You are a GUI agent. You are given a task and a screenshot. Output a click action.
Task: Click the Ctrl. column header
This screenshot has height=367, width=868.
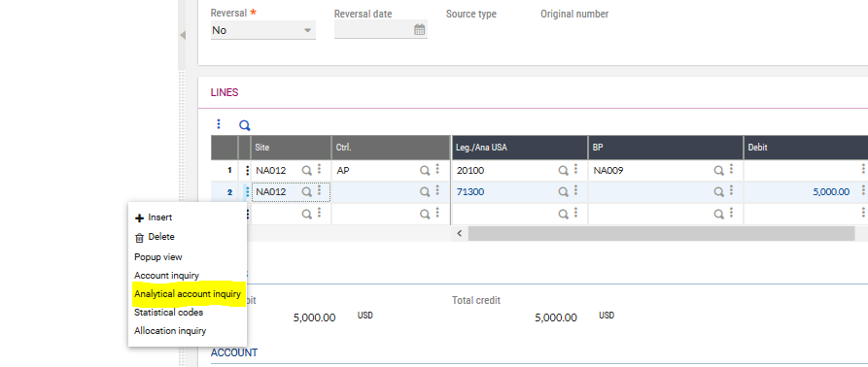pyautogui.click(x=391, y=148)
